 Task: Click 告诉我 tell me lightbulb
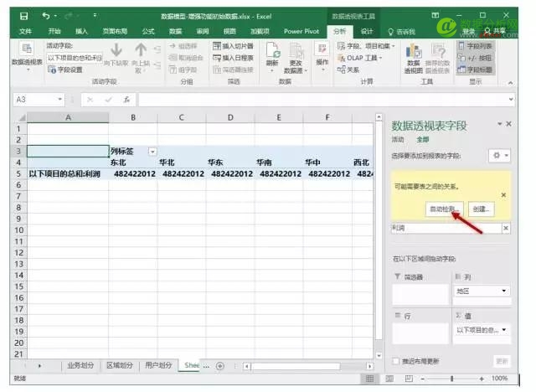click(x=391, y=32)
